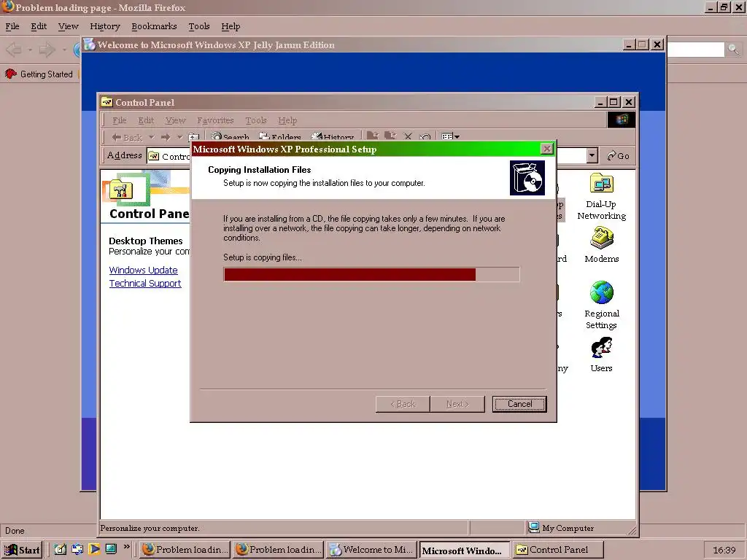Open Firefox Help menu
The height and width of the screenshot is (560, 747).
(x=231, y=26)
